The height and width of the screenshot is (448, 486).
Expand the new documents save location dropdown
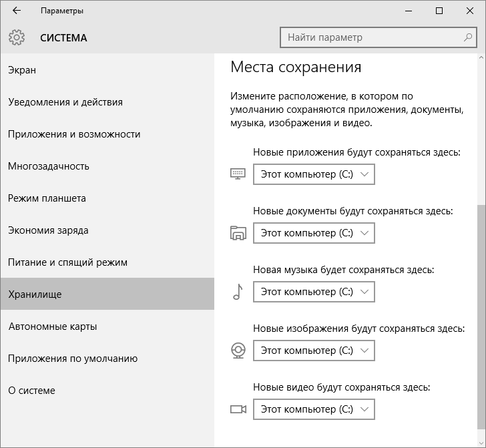tap(314, 233)
